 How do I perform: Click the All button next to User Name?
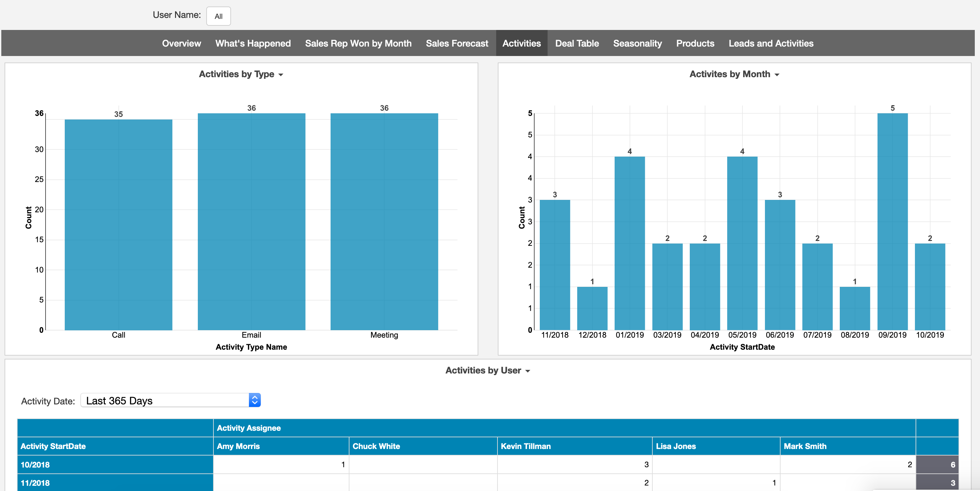pos(218,16)
